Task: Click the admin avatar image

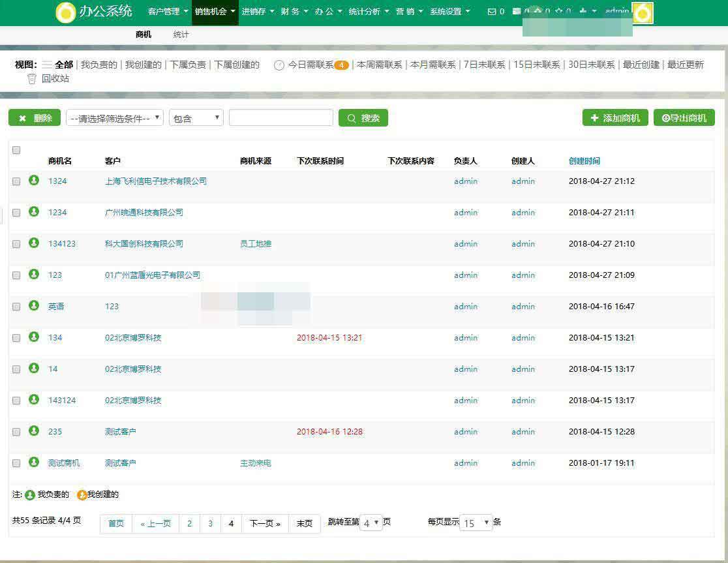Action: click(x=643, y=13)
